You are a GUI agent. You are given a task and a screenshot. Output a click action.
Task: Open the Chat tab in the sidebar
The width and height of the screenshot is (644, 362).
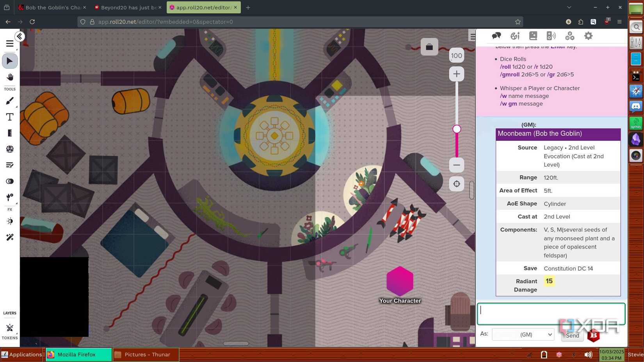pos(496,35)
